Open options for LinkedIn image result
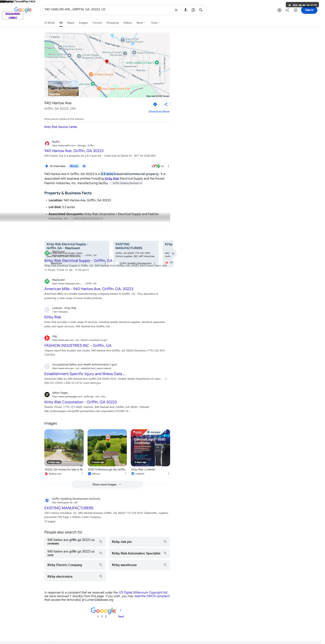Screen dimensions: 325x644 coord(169,474)
